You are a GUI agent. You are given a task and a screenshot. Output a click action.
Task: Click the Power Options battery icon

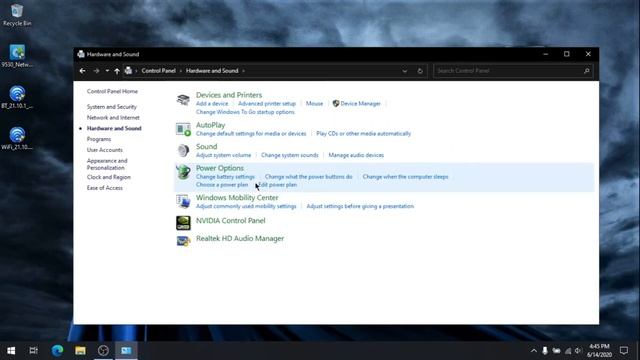183,172
